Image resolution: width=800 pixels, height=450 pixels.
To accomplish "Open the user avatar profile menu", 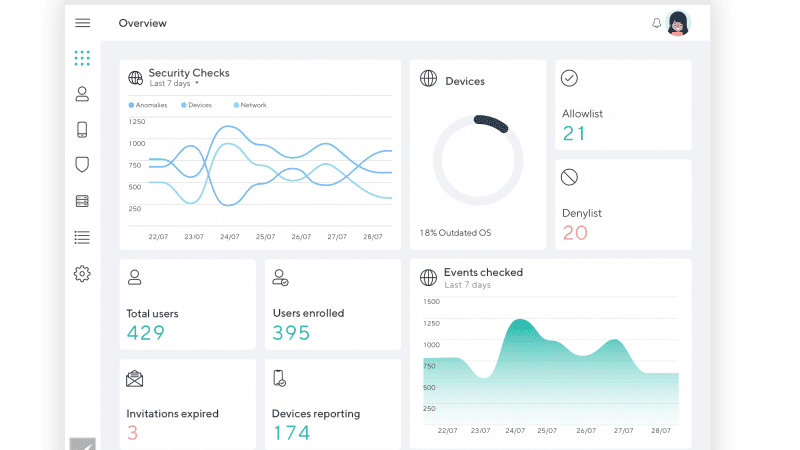I will point(678,23).
